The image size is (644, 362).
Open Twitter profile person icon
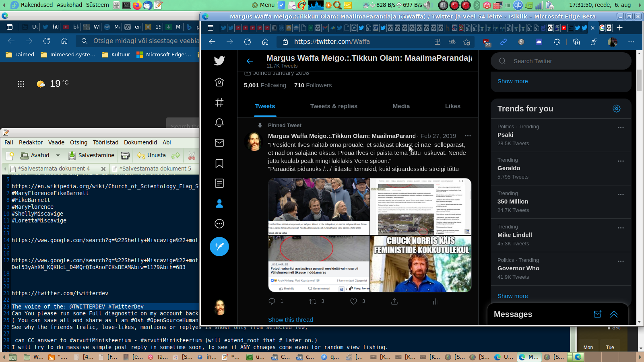click(219, 204)
